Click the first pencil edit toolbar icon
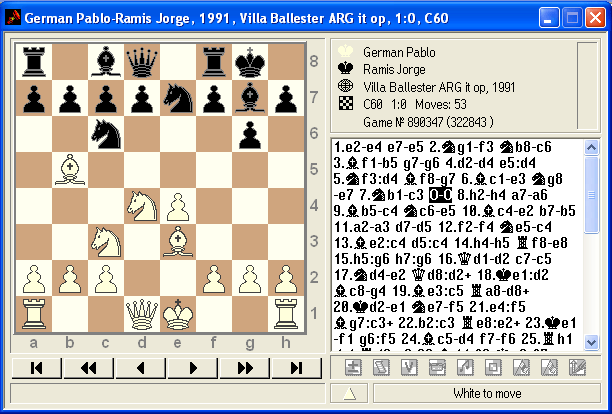This screenshot has width=612, height=414. [521, 367]
